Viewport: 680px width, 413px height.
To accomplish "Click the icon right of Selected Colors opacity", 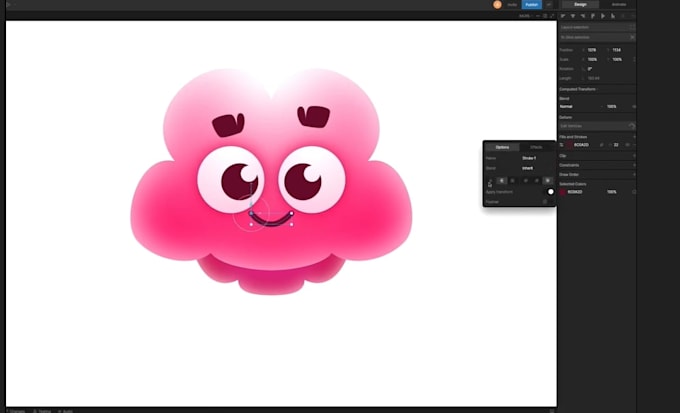I will (x=634, y=192).
